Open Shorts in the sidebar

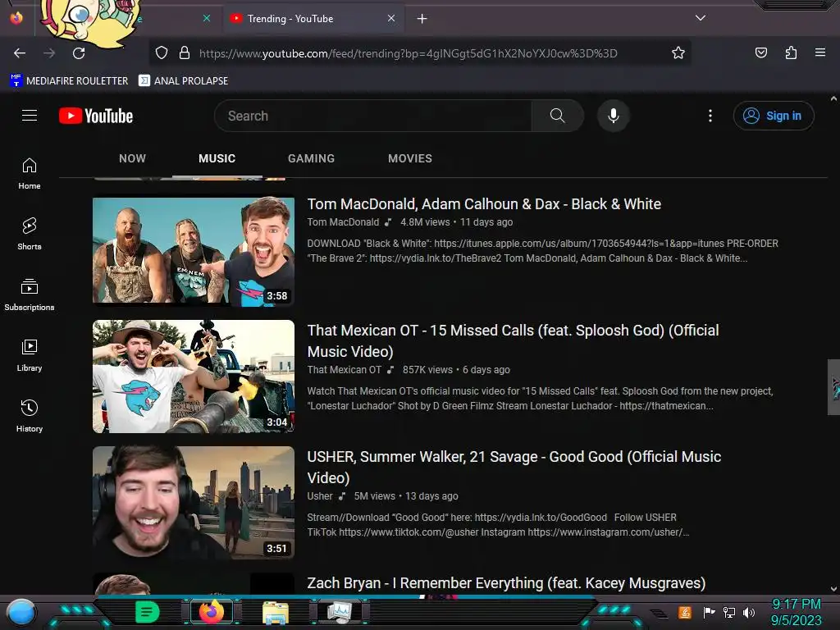coord(30,234)
